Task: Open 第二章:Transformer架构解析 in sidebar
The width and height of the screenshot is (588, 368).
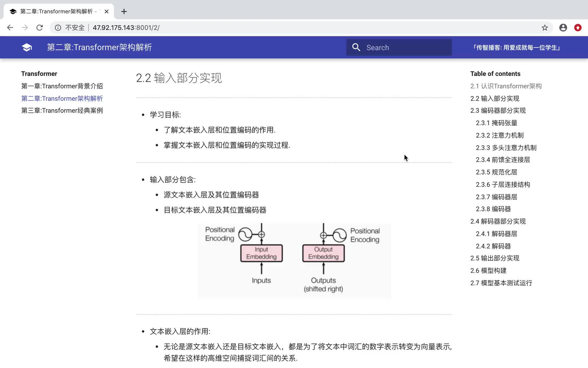Action: 62,98
